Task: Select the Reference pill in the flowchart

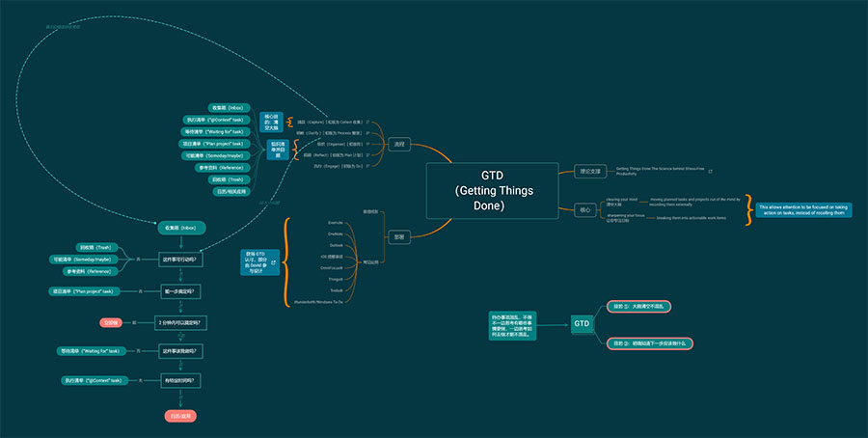Action: pos(91,271)
